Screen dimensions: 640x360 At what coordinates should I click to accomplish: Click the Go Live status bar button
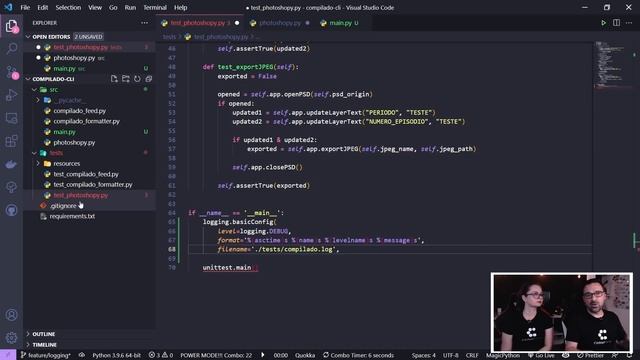click(x=541, y=355)
